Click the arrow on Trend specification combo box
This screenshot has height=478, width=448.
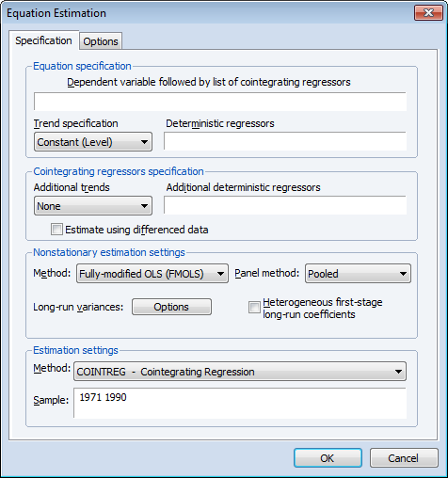(x=144, y=142)
